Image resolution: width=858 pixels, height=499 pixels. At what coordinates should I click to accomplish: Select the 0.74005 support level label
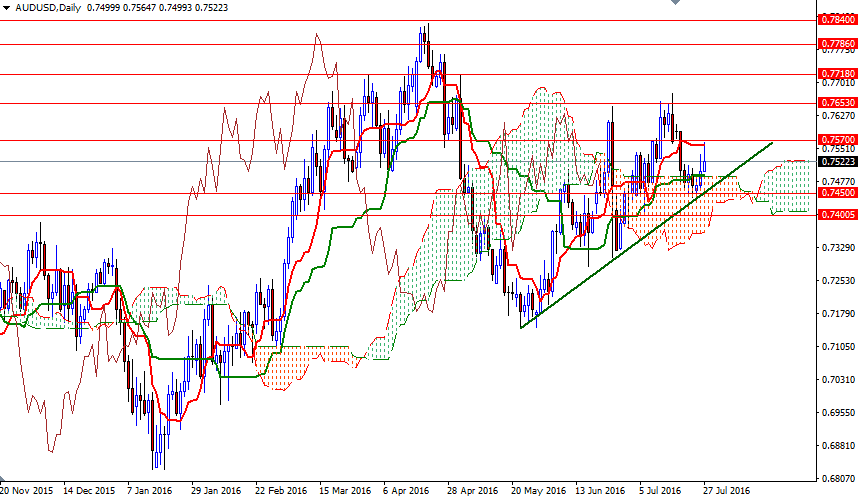coord(837,215)
